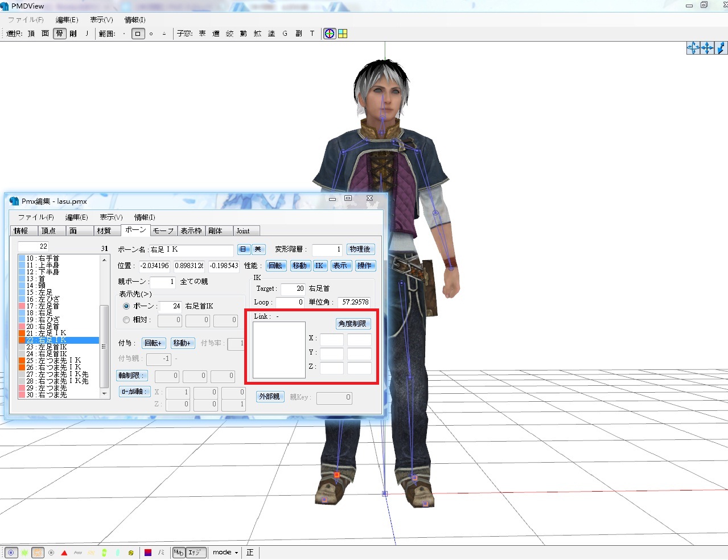The height and width of the screenshot is (560, 728).
Task: Click the red triangle icon in bottom bar
Action: pos(64,553)
